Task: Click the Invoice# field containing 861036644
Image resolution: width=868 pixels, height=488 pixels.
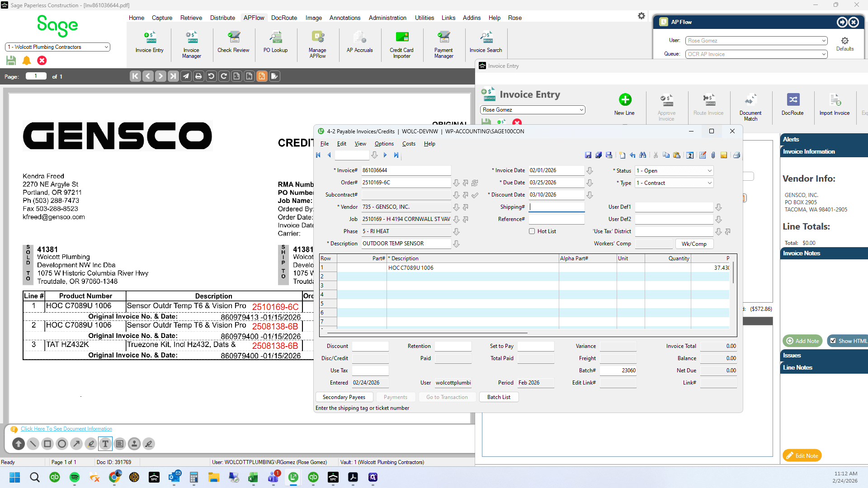Action: [406, 170]
